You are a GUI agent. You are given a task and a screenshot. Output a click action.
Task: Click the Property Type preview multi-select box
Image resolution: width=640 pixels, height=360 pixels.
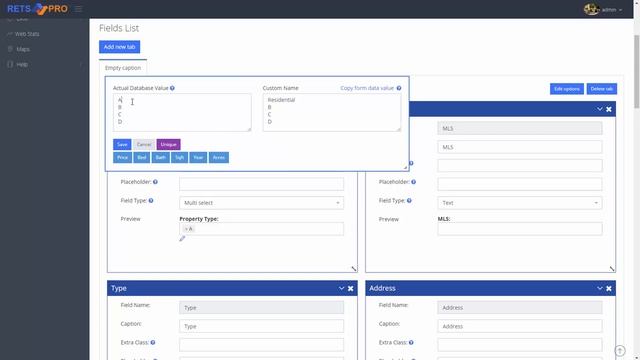pos(261,229)
